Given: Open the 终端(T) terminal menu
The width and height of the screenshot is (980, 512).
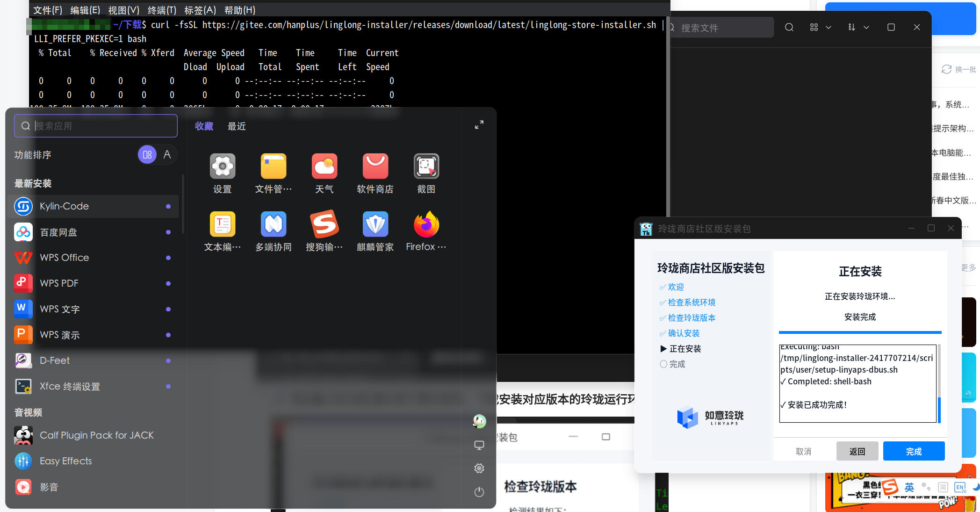Looking at the screenshot, I should pos(162,10).
